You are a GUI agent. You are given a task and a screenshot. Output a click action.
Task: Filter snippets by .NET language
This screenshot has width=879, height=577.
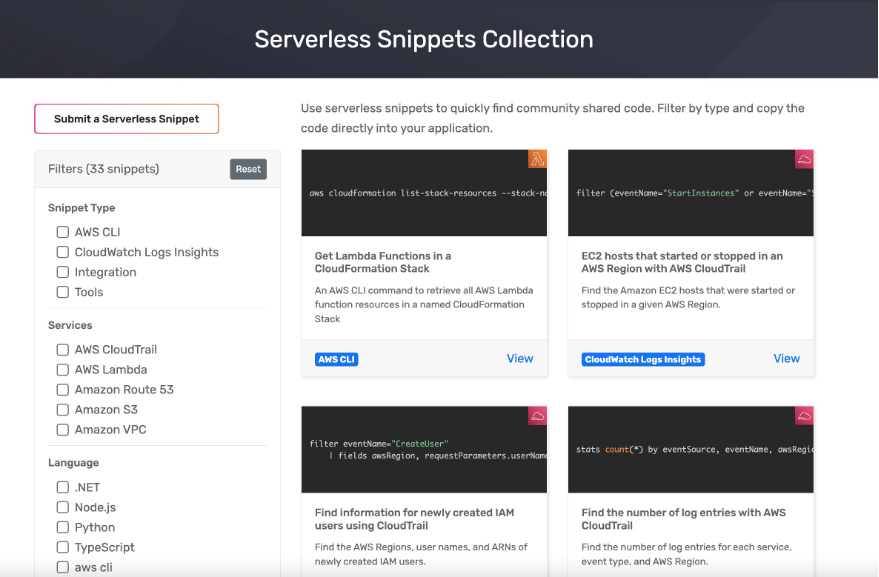click(63, 487)
